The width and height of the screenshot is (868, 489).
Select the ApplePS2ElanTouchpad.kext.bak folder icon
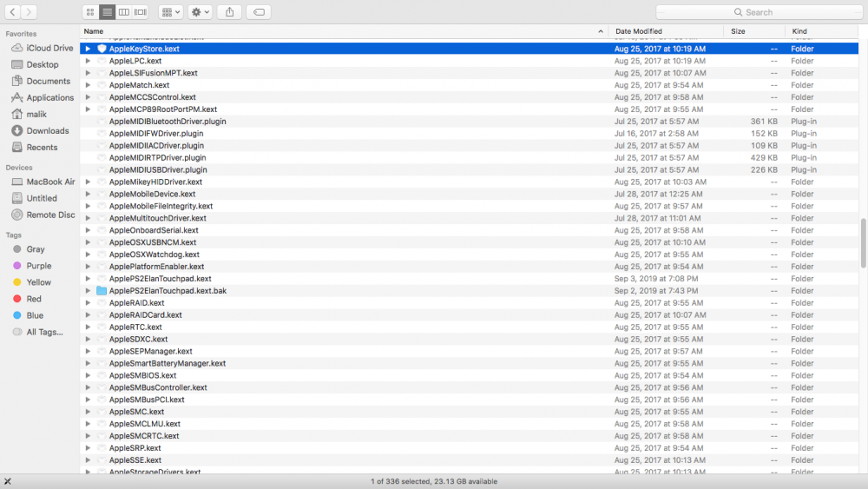click(x=102, y=291)
